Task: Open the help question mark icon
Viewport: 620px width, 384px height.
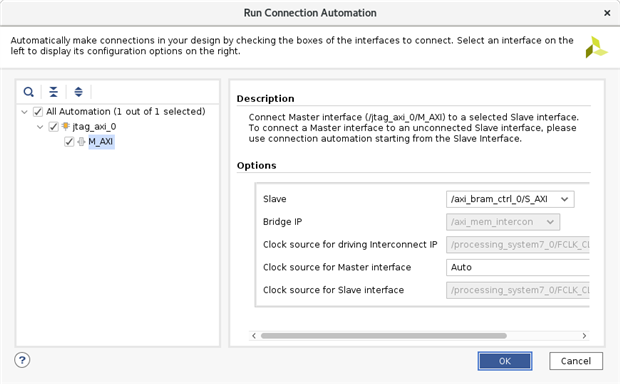Action: pos(22,360)
